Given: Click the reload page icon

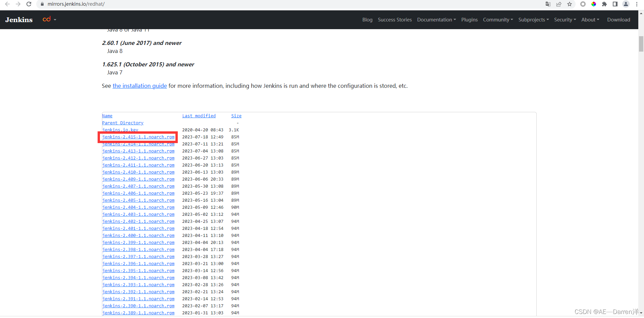Looking at the screenshot, I should (x=29, y=4).
